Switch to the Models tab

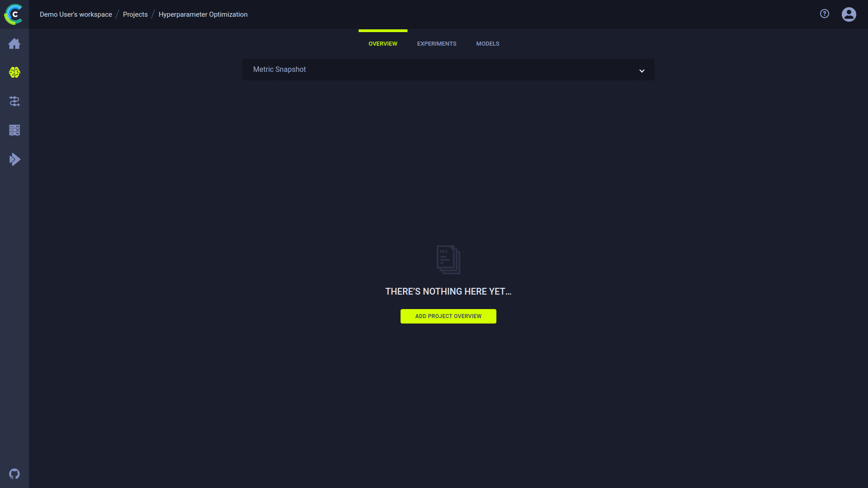(x=487, y=44)
